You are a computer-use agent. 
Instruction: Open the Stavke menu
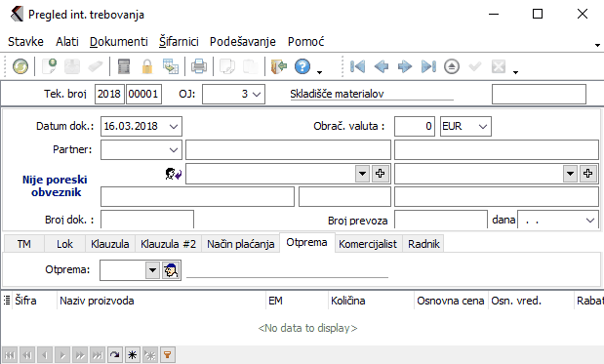(25, 42)
